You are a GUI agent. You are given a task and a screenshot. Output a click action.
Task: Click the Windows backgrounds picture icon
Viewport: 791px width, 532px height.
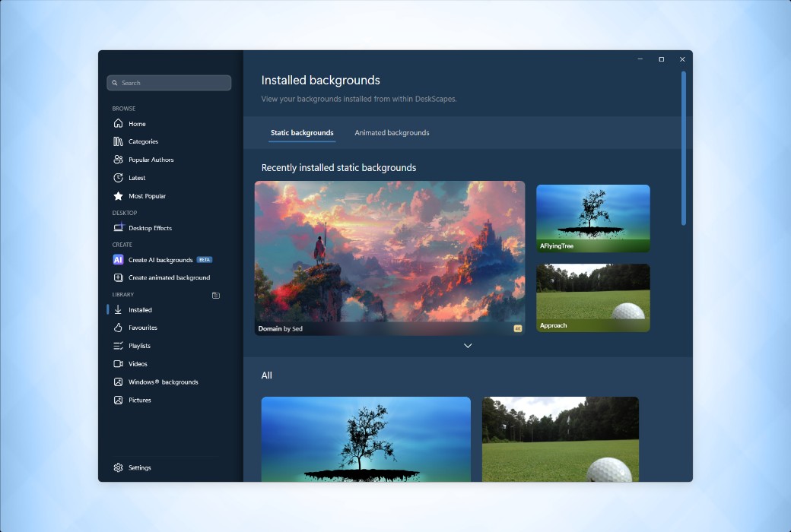click(118, 382)
